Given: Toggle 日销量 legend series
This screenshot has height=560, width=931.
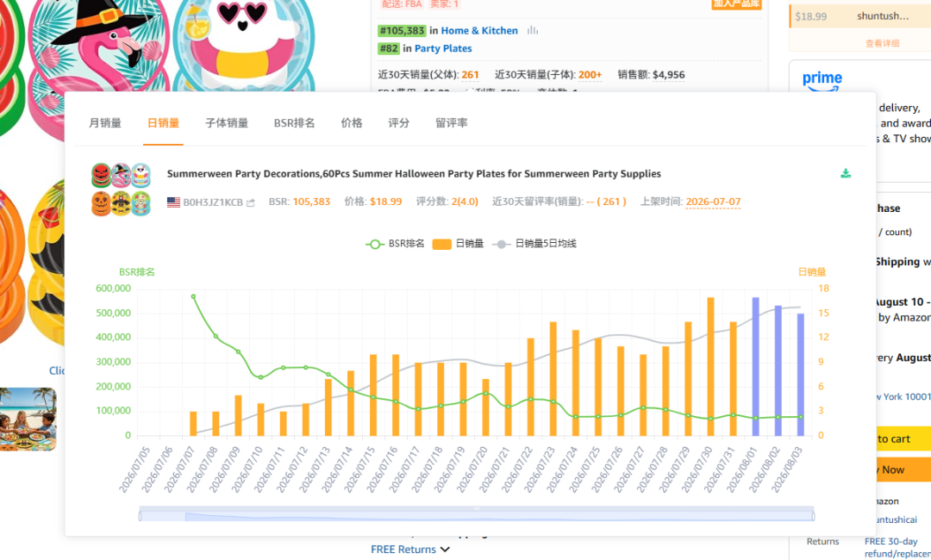Looking at the screenshot, I should (458, 244).
